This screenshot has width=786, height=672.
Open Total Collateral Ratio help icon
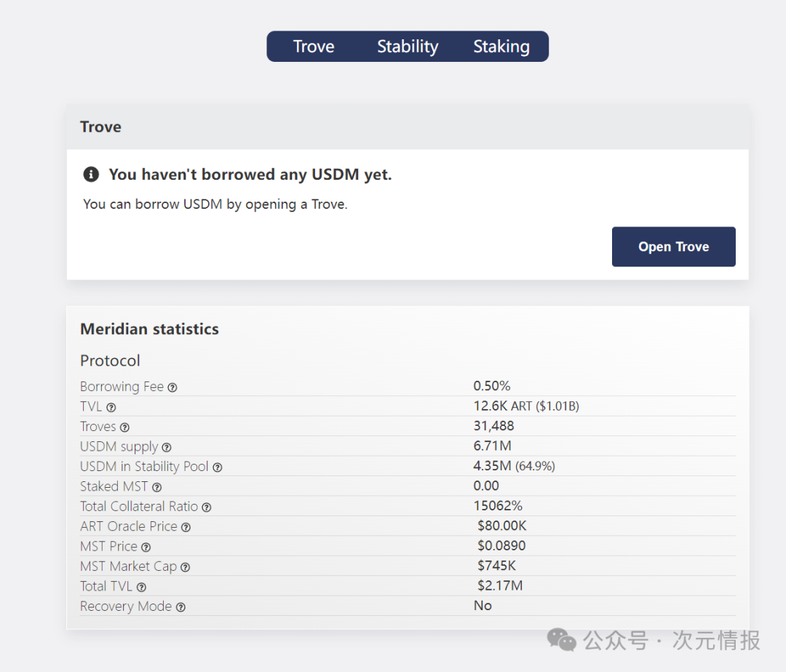pos(207,507)
